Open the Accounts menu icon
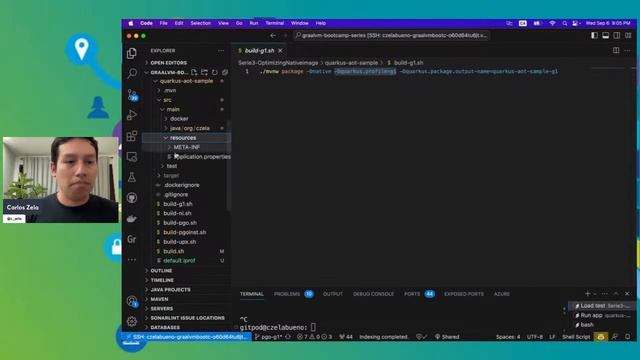This screenshot has width=640, height=360. tap(132, 302)
